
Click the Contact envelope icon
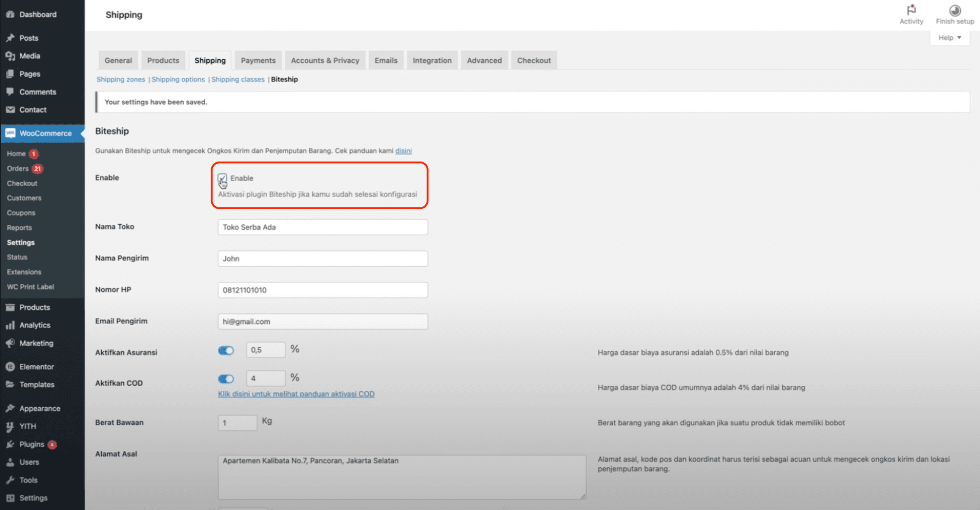[10, 110]
